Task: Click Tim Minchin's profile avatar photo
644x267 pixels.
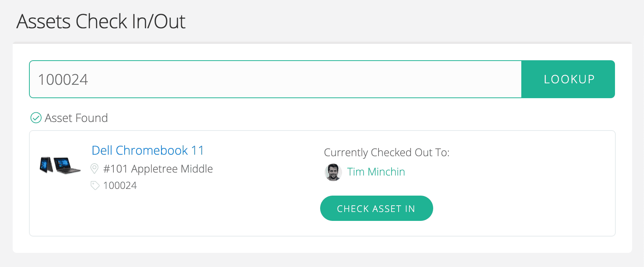Action: 333,172
